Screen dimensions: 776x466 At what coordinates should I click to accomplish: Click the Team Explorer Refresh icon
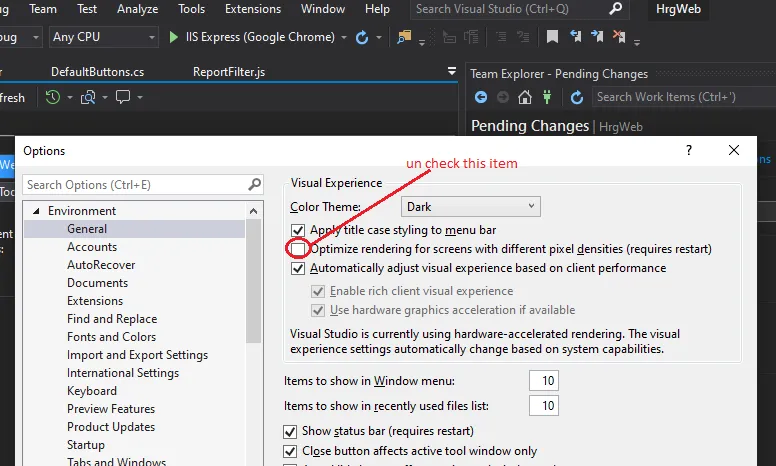pyautogui.click(x=577, y=97)
